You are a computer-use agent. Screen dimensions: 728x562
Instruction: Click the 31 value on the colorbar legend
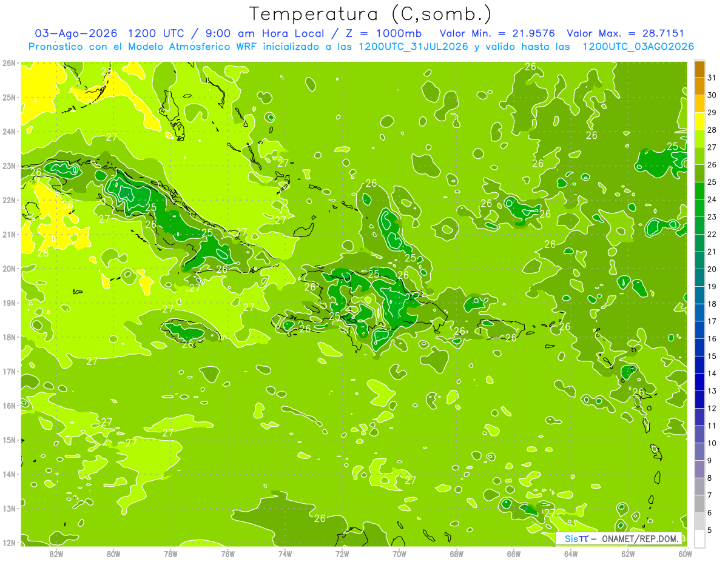click(x=712, y=78)
